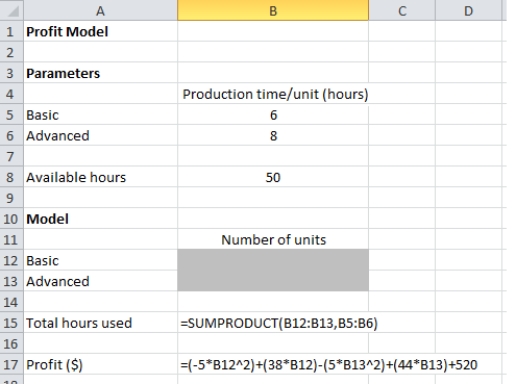The image size is (517, 385).
Task: Select row 1 header
Action: 12,32
